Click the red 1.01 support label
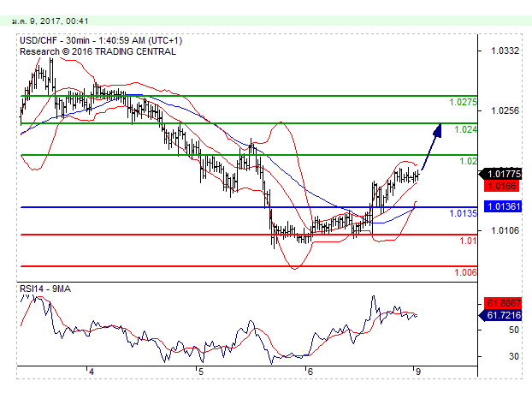 [x=468, y=241]
